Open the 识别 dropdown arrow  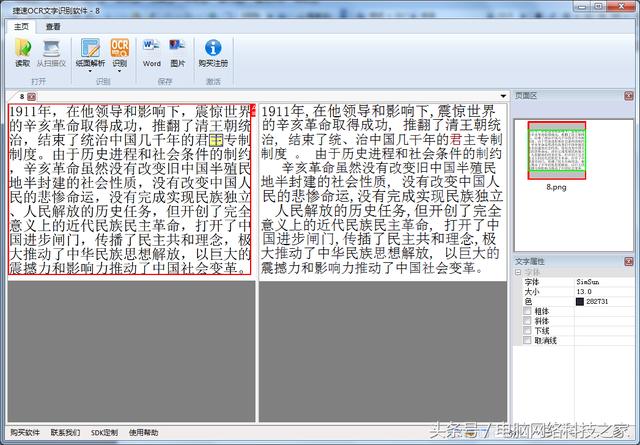pyautogui.click(x=120, y=71)
